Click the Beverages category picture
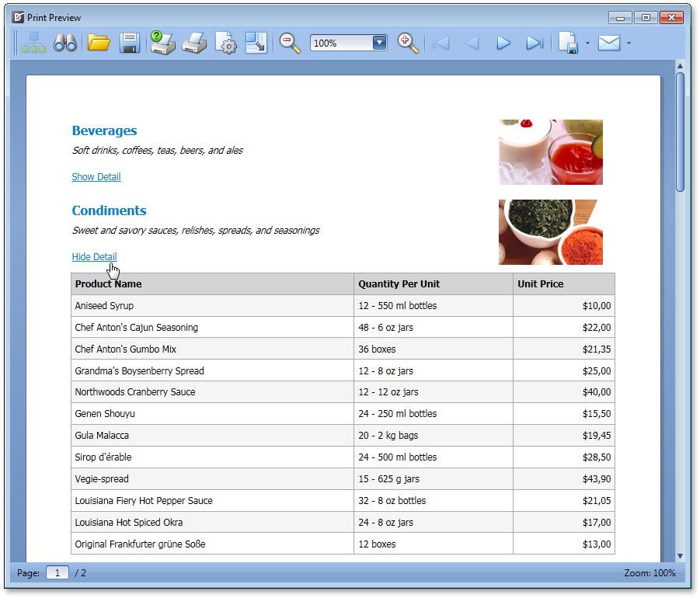 click(x=550, y=152)
